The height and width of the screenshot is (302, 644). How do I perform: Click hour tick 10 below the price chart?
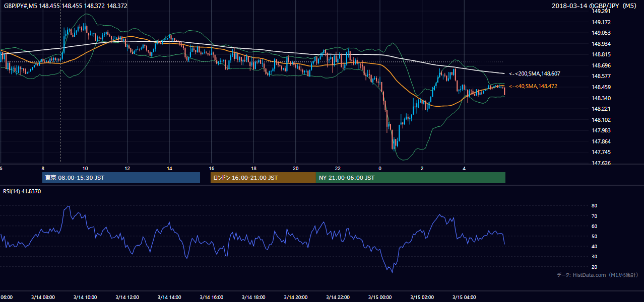click(85, 169)
